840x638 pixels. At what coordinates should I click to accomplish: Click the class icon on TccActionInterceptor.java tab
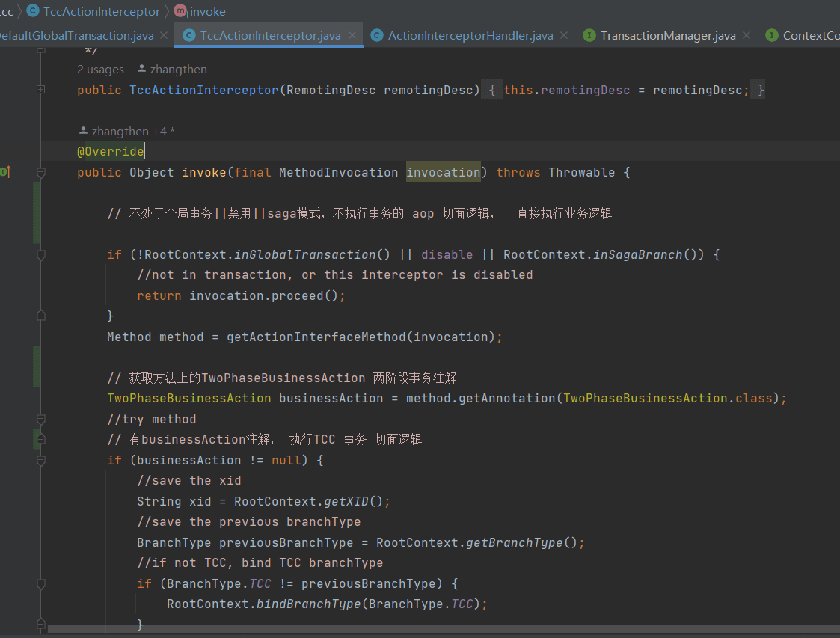click(189, 35)
